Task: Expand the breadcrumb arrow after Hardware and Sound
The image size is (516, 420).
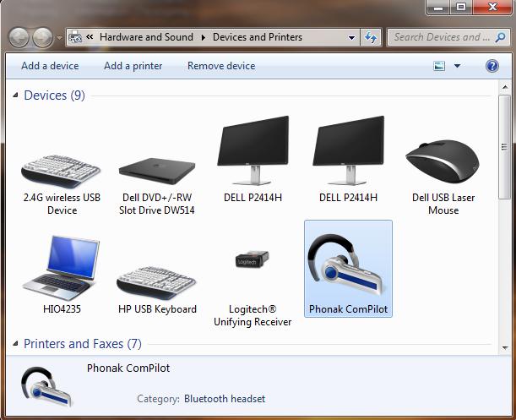Action: coord(204,37)
